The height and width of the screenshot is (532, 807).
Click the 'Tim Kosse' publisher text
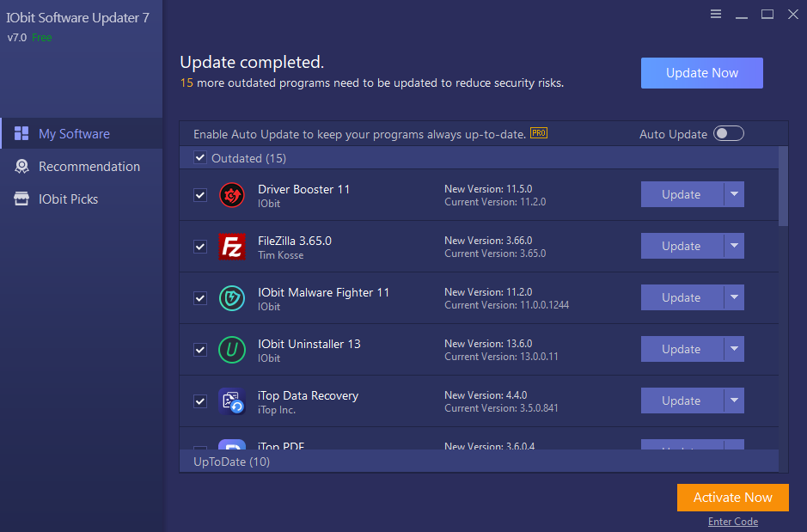pyautogui.click(x=280, y=255)
